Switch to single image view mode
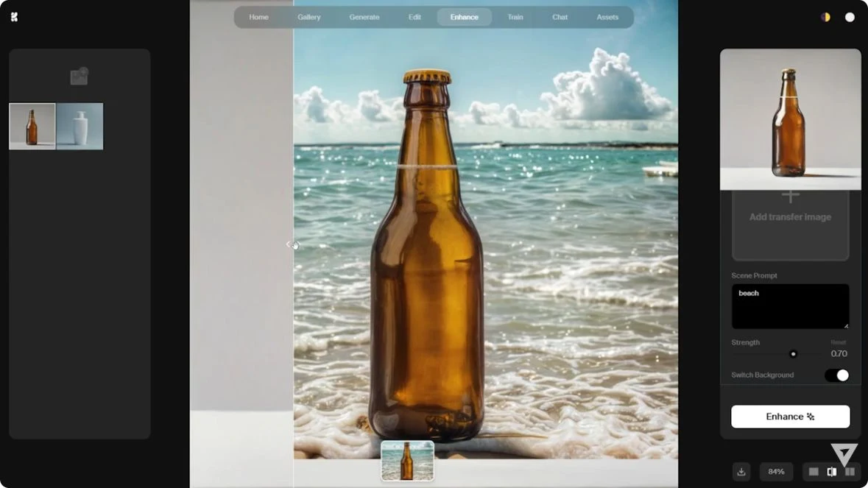Image resolution: width=868 pixels, height=488 pixels. click(x=814, y=471)
